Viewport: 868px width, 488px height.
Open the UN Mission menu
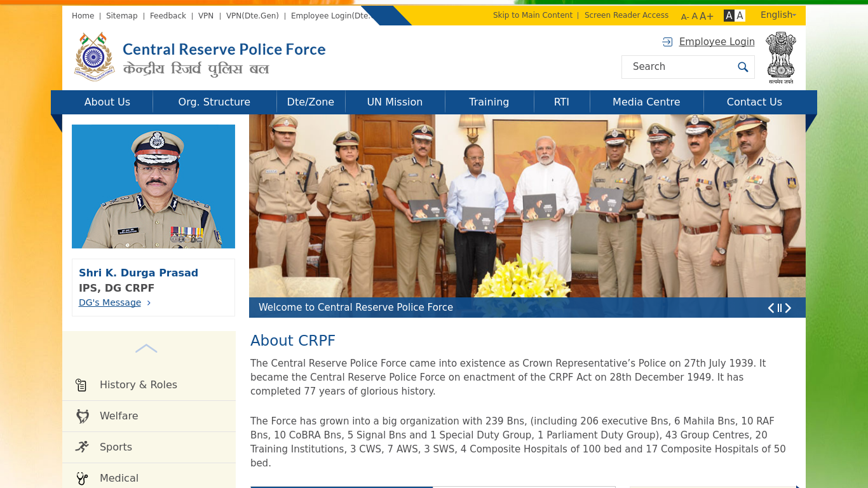click(394, 102)
